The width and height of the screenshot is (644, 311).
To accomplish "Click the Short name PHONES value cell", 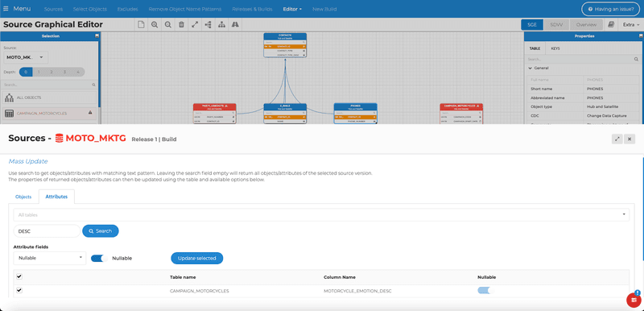I will 612,89.
